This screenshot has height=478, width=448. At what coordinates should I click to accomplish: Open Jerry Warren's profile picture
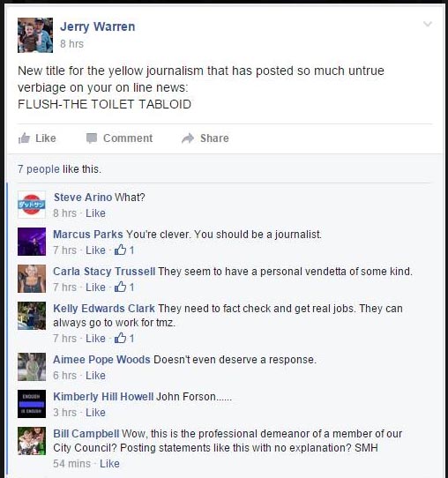point(35,35)
